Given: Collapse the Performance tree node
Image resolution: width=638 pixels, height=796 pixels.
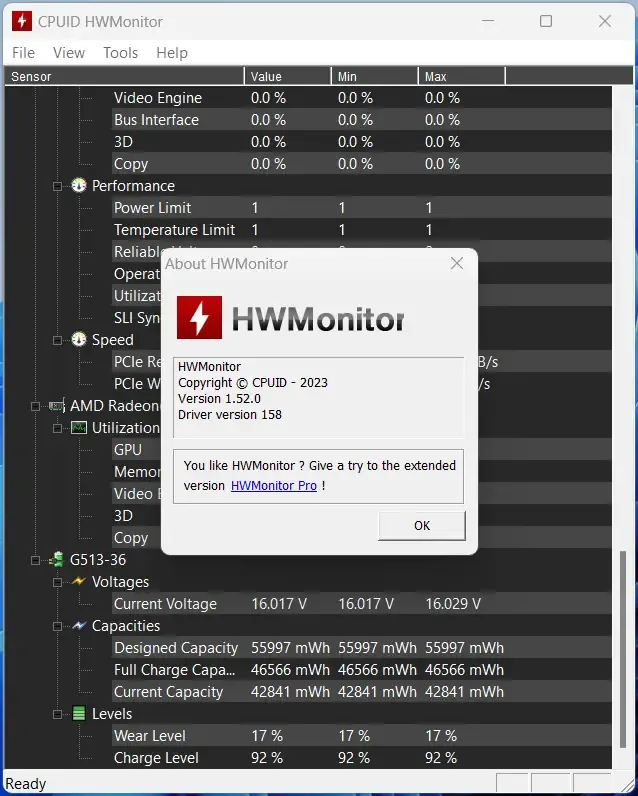Looking at the screenshot, I should (57, 186).
